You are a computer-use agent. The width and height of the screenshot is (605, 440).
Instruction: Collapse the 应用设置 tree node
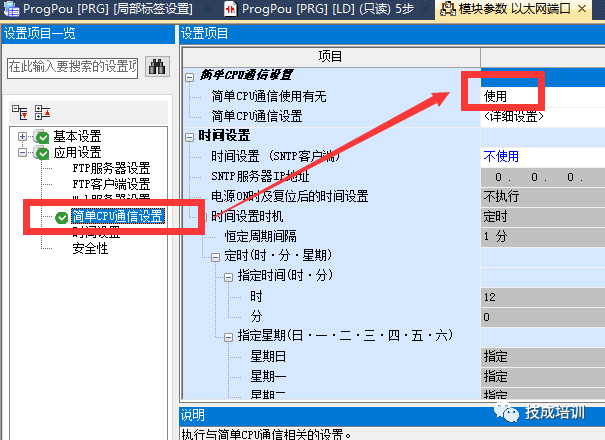click(23, 153)
